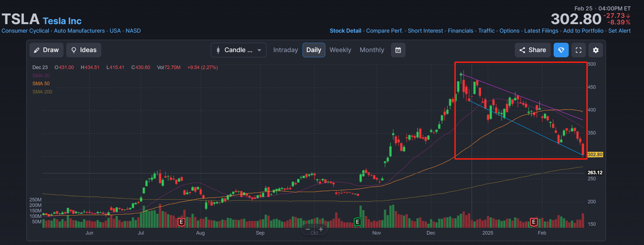
Task: Zoom in with the plus button
Action: [321, 229]
